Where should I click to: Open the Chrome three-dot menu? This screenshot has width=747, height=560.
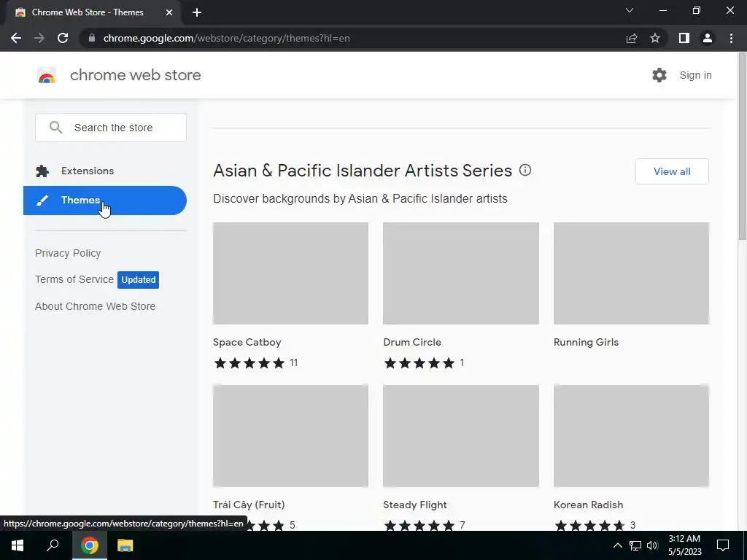pyautogui.click(x=731, y=38)
